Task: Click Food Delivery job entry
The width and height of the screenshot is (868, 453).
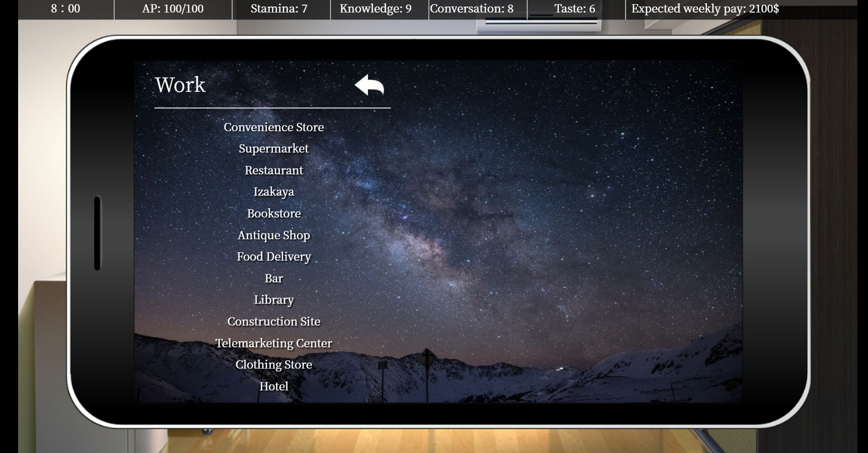Action: tap(273, 257)
